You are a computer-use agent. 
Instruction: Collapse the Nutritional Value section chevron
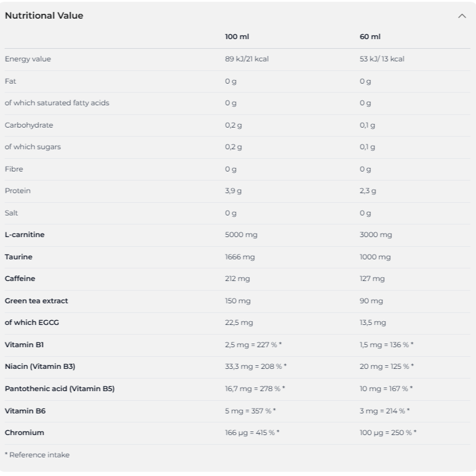(x=462, y=16)
